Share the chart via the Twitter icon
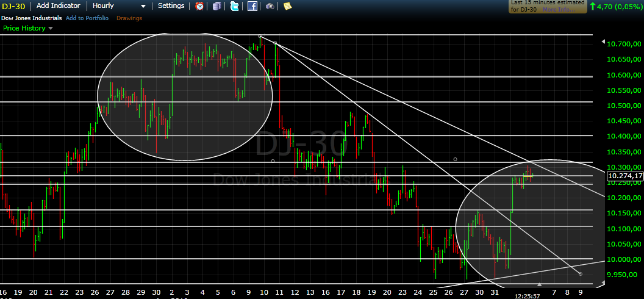The width and height of the screenshot is (644, 299). coord(235,5)
